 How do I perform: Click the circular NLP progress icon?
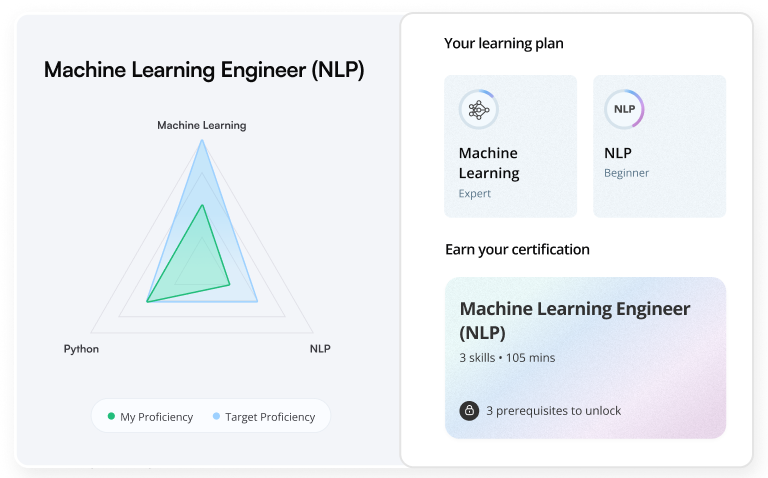point(624,109)
